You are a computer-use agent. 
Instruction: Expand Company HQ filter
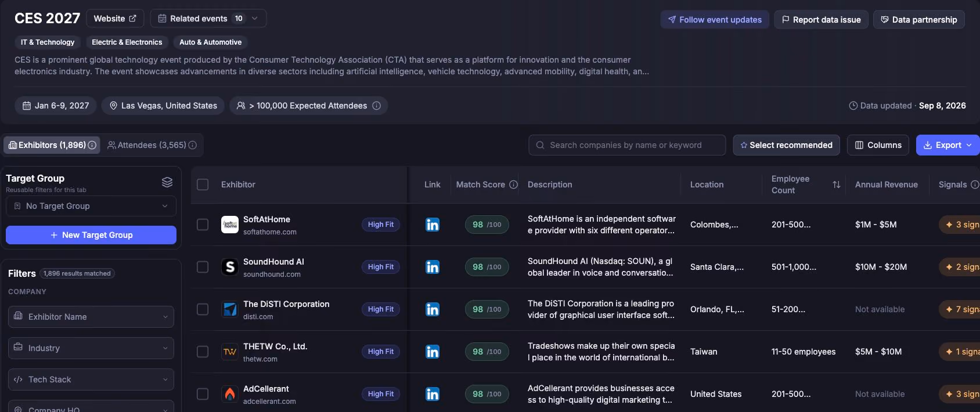(x=91, y=407)
